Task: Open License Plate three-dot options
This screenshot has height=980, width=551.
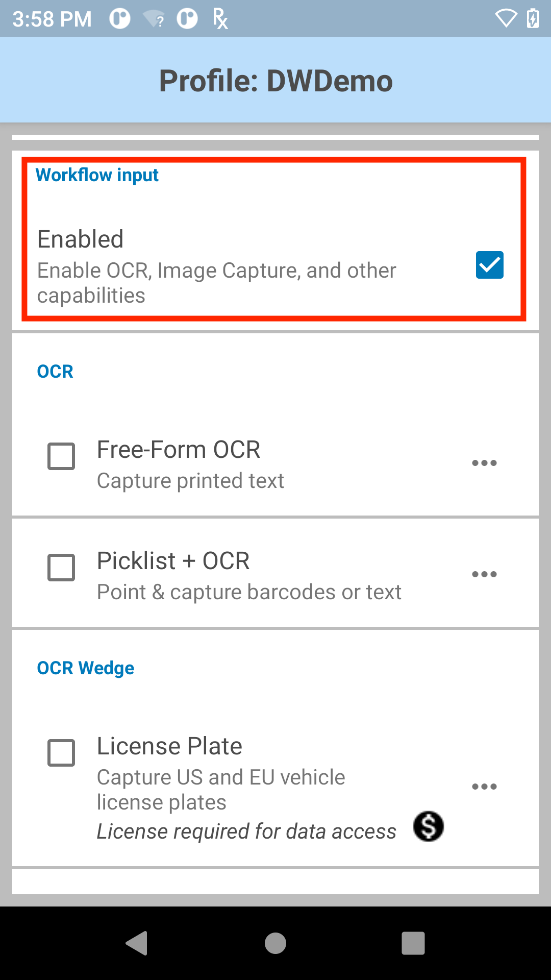Action: coord(484,787)
